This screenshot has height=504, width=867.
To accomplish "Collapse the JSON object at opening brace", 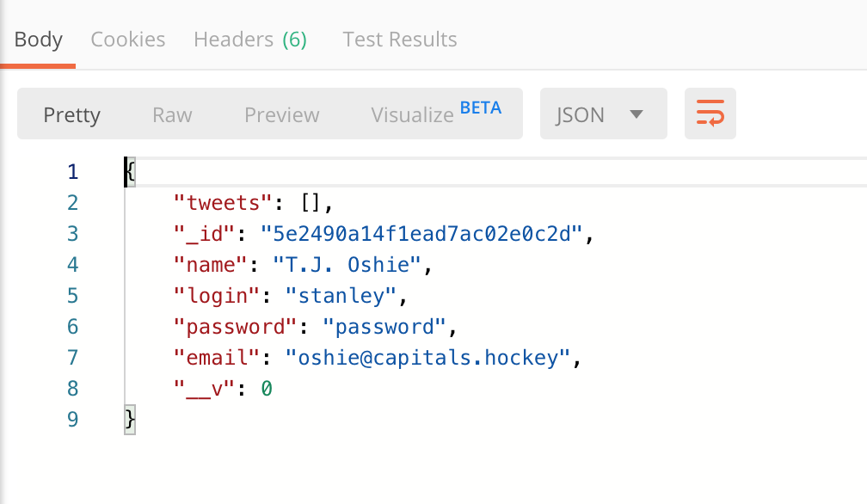I will pos(130,171).
